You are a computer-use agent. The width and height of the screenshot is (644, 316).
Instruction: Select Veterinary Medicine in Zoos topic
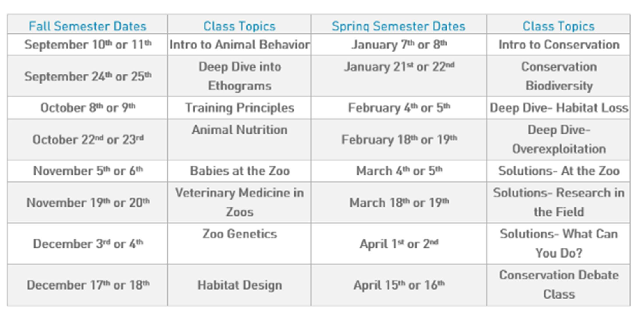coord(239,202)
